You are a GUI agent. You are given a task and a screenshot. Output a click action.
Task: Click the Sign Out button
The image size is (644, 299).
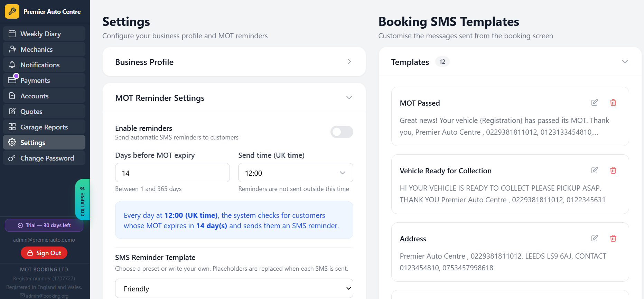pos(44,253)
